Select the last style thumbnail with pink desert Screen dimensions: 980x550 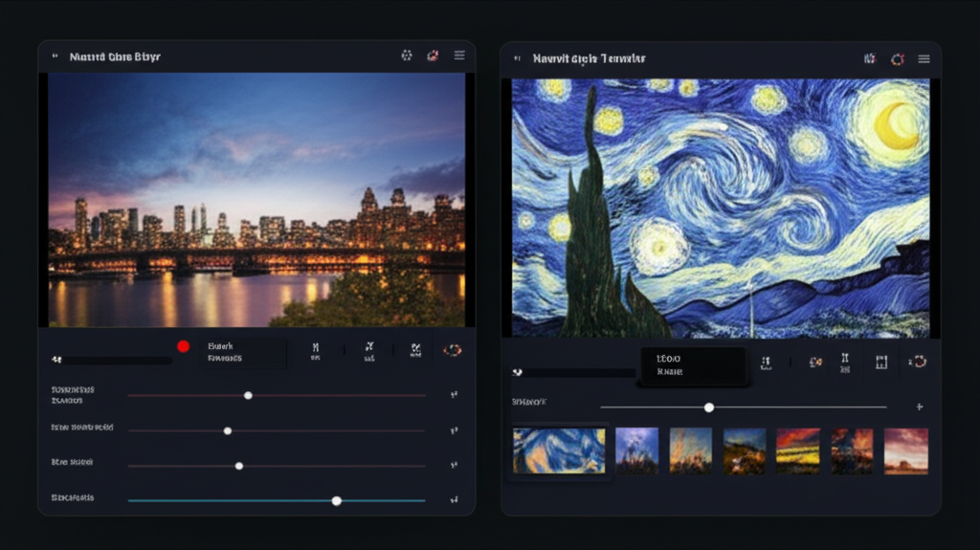pyautogui.click(x=906, y=451)
